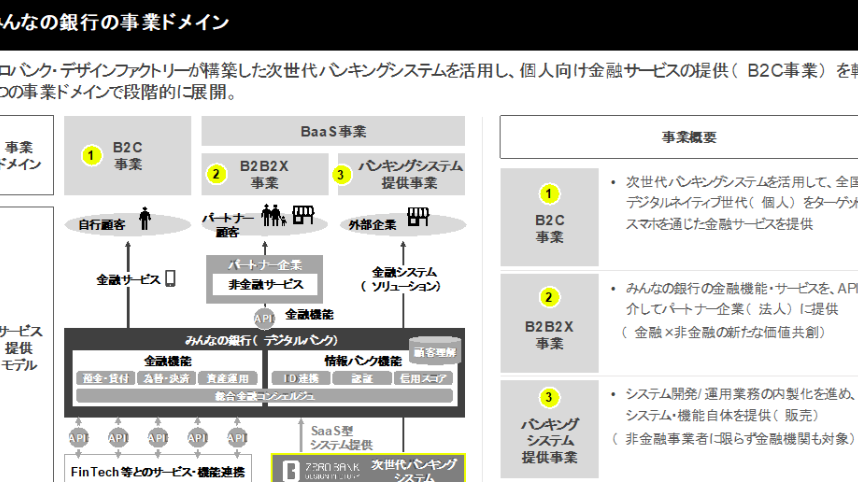Click yellow number 3 in the 事業概要 list
Screen dimensions: 858x482
549,398
